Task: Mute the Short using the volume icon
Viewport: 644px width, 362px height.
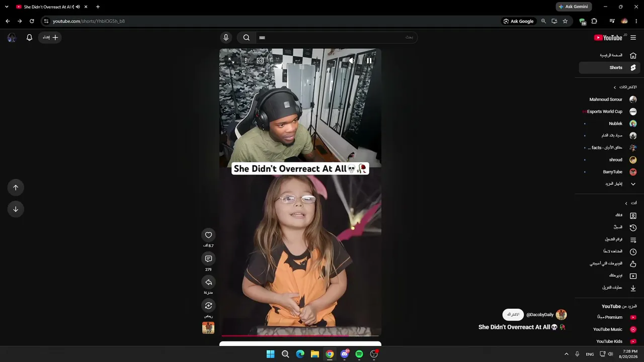Action: (x=352, y=61)
